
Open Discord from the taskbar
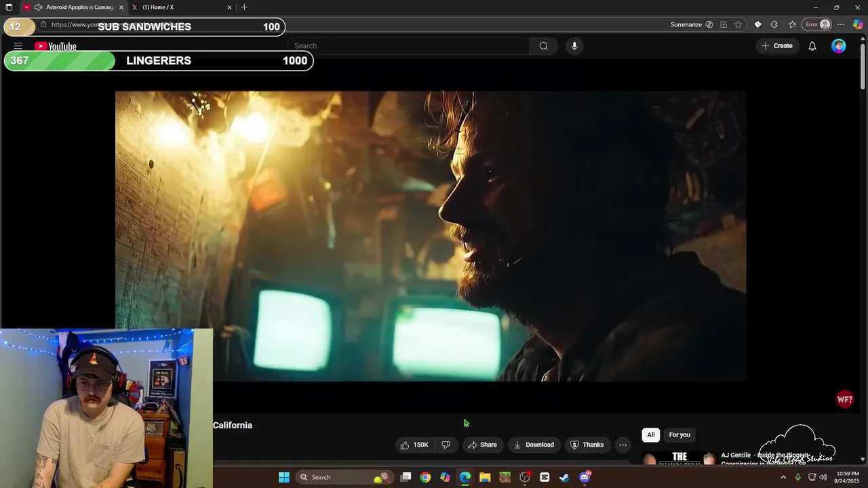click(x=585, y=477)
